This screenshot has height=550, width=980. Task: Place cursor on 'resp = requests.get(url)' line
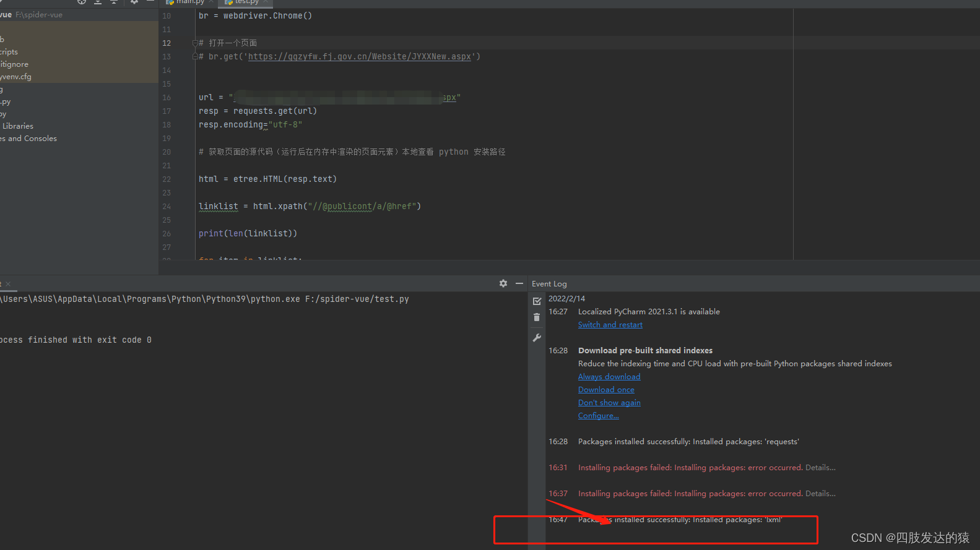(x=258, y=111)
